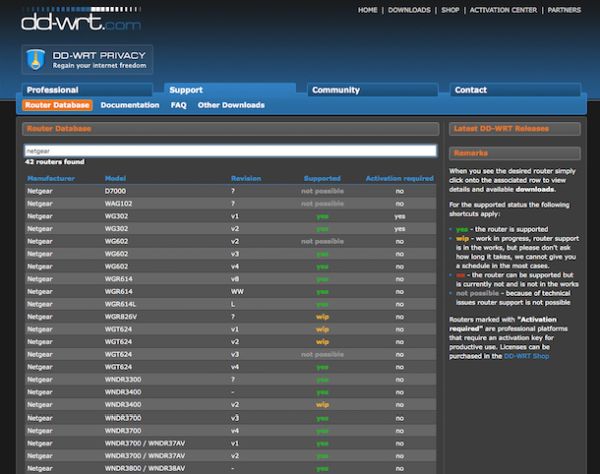This screenshot has width=600, height=474.
Task: Select the WGR614L model row
Action: tap(230, 304)
